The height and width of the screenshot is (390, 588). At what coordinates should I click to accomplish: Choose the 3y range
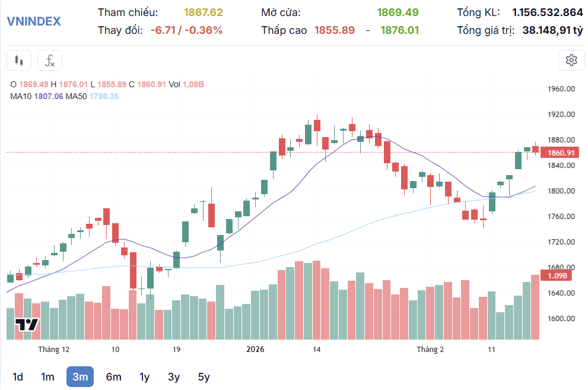(x=174, y=377)
